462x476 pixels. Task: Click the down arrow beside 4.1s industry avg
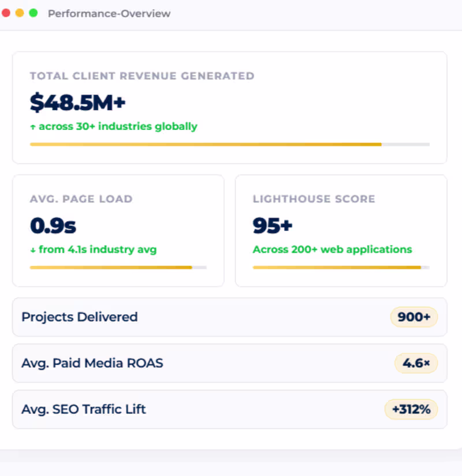(x=33, y=250)
